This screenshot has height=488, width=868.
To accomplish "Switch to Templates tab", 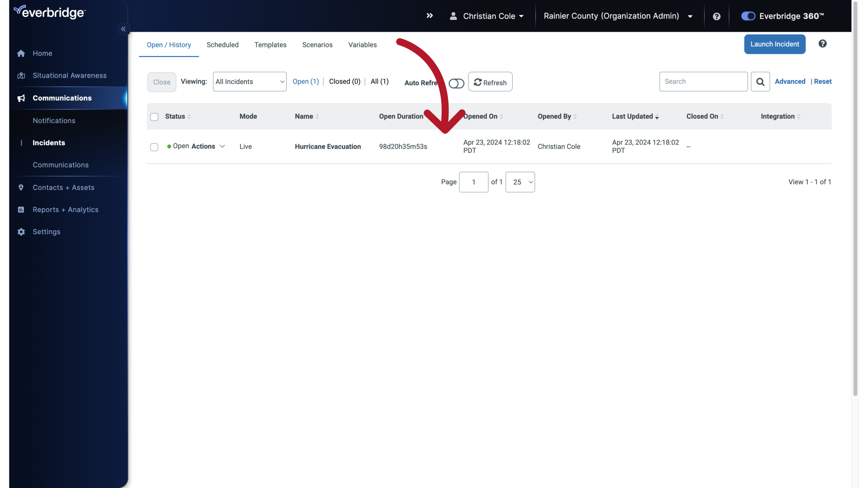I will pos(271,45).
